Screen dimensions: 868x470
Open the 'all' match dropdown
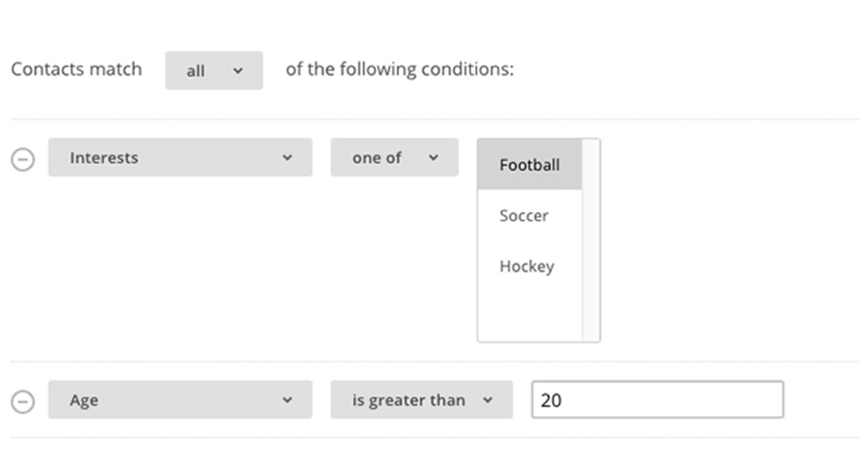coord(214,70)
